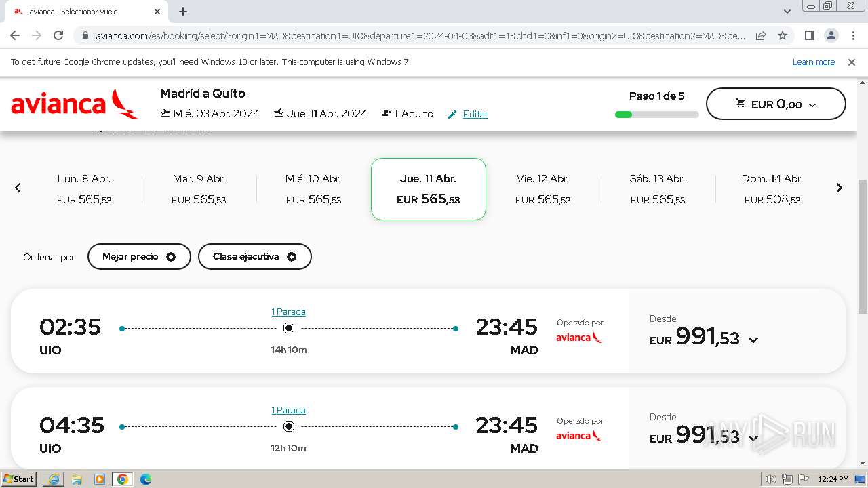This screenshot has height=488, width=868.
Task: Open Chrome side panel icon
Action: click(809, 35)
